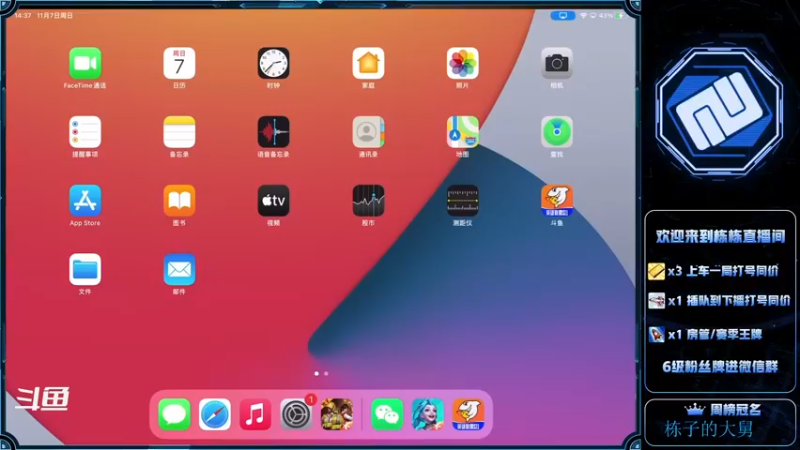Open the Maps app
800x450 pixels.
tap(462, 132)
